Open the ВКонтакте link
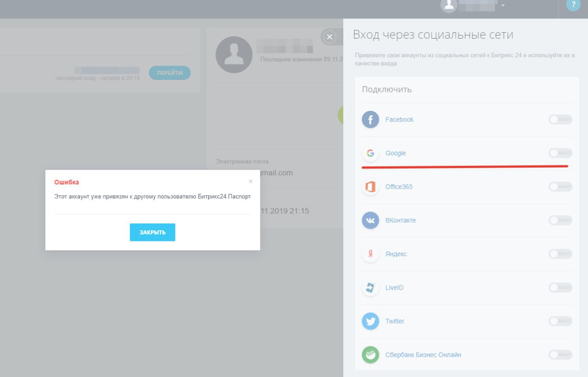The image size is (588, 377). (401, 220)
